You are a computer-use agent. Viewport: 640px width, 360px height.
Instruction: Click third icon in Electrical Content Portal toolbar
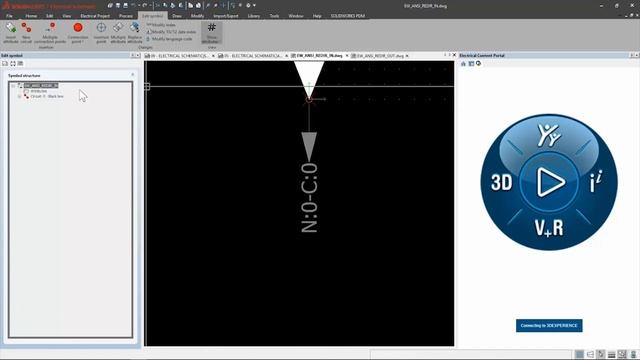[478, 64]
